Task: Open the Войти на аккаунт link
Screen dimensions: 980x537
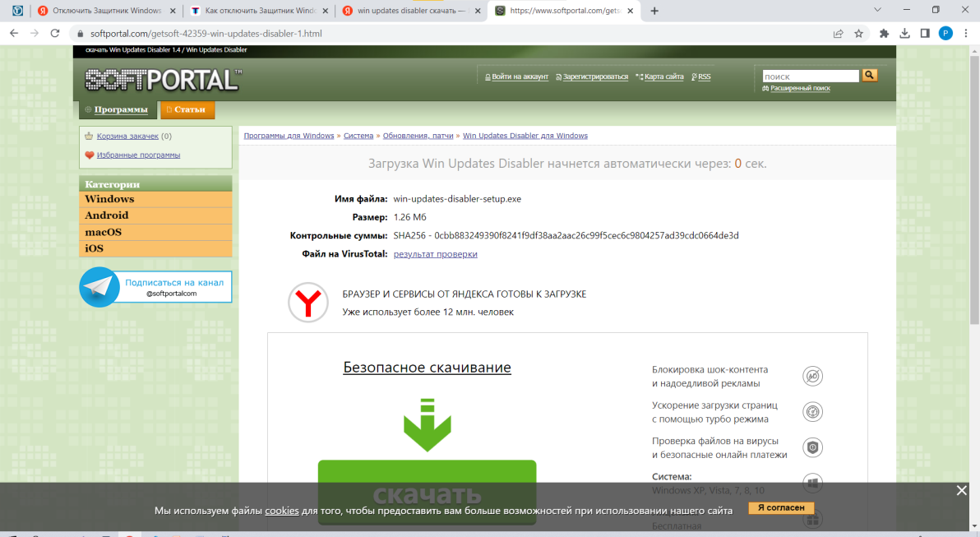Action: pyautogui.click(x=520, y=77)
